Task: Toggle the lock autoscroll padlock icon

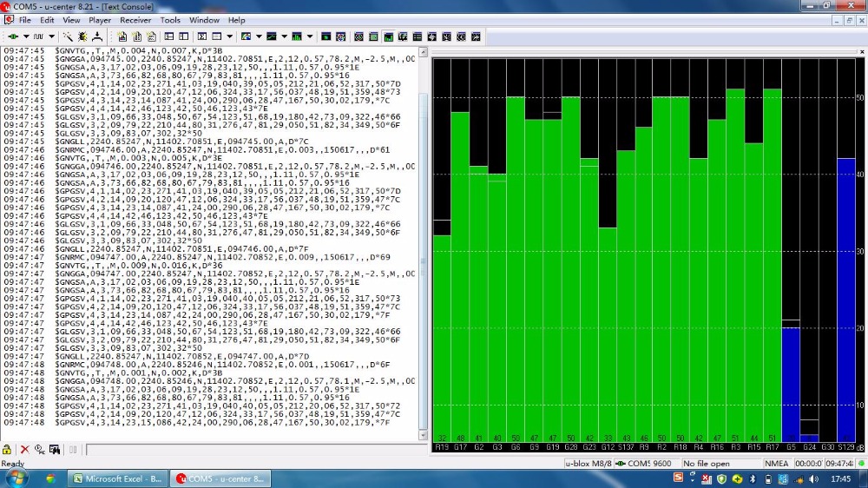Action: (x=7, y=450)
